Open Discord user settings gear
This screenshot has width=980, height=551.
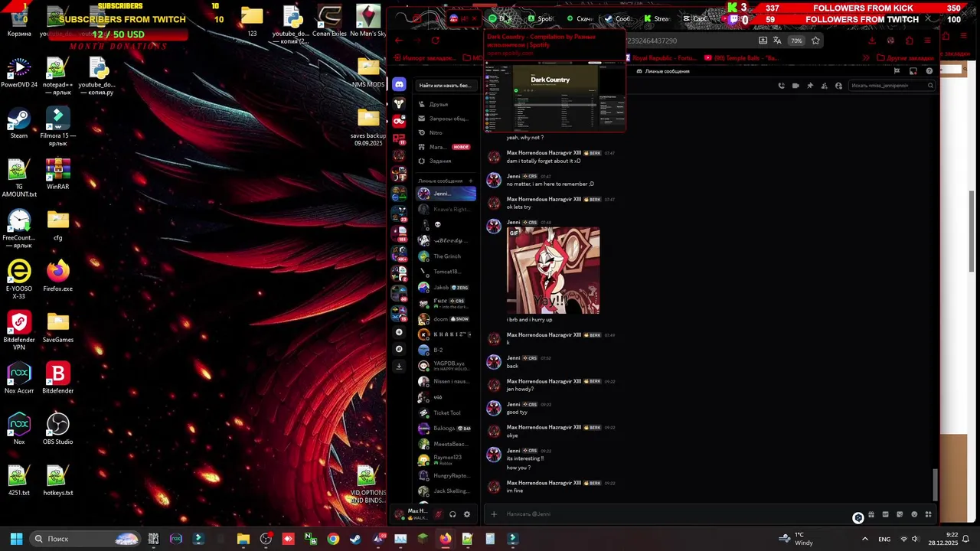click(x=467, y=514)
